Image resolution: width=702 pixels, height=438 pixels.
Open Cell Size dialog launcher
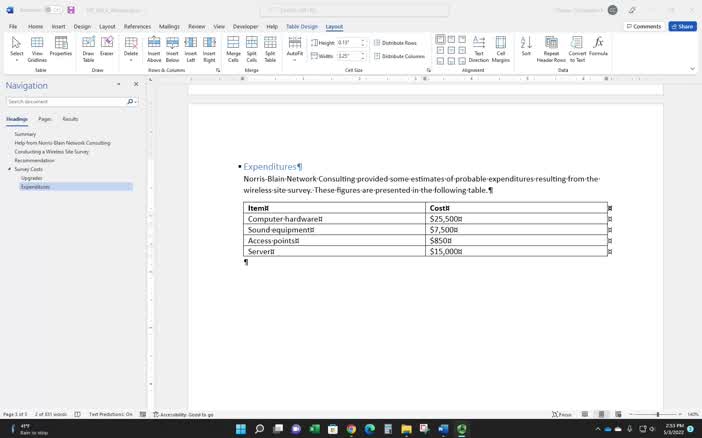point(428,70)
